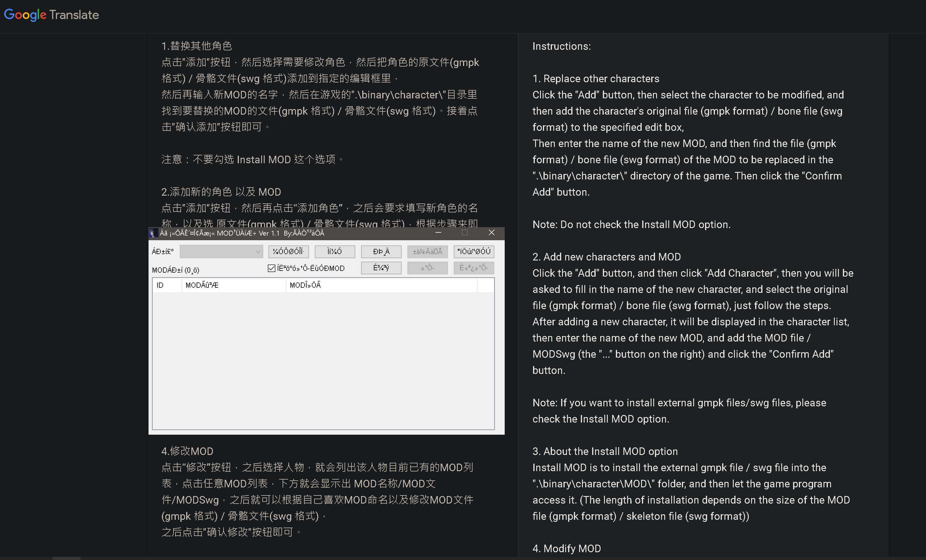This screenshot has height=560, width=926.
Task: Click the 'MODÎ»ÖÃ' column header
Action: pos(381,285)
